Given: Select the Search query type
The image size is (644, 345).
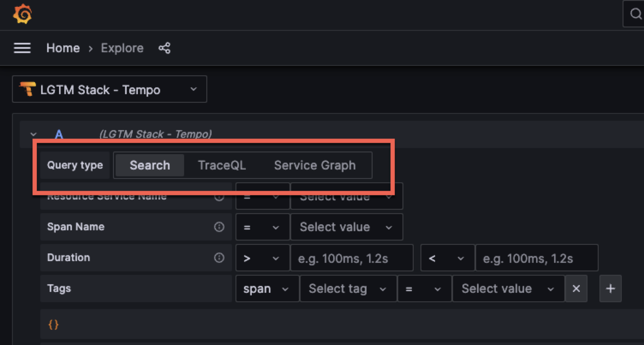Looking at the screenshot, I should (150, 165).
